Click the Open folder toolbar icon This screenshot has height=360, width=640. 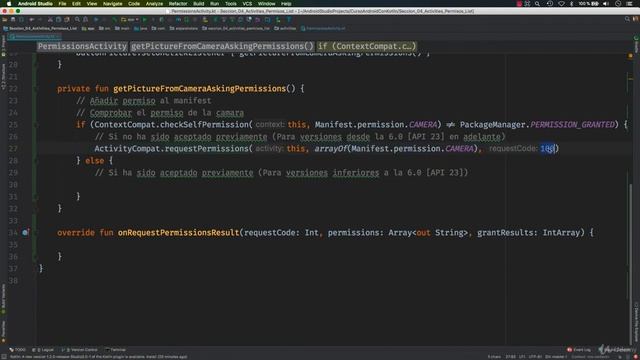coord(5,19)
